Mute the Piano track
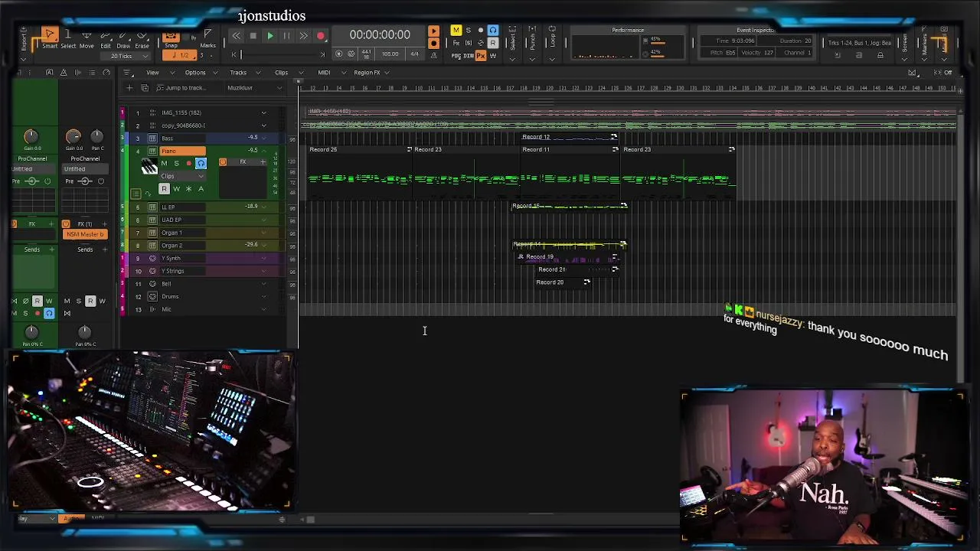Image resolution: width=980 pixels, height=551 pixels. (164, 163)
